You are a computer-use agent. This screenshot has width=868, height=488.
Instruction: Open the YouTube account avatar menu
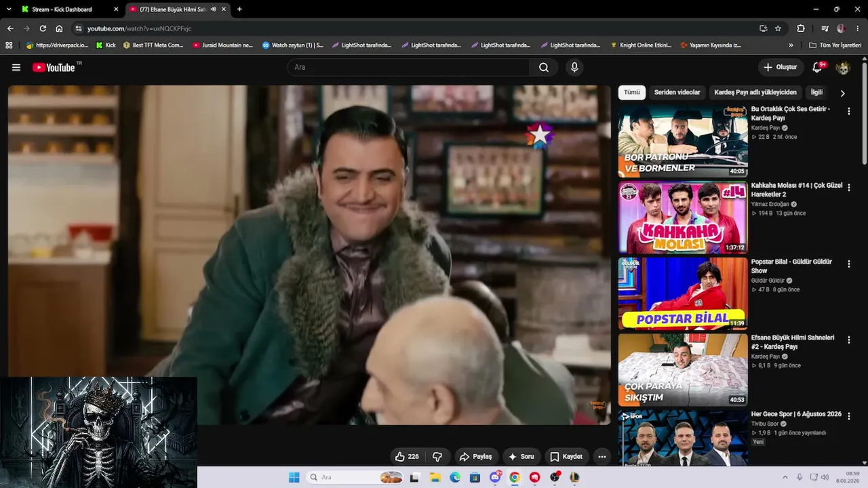pos(843,67)
